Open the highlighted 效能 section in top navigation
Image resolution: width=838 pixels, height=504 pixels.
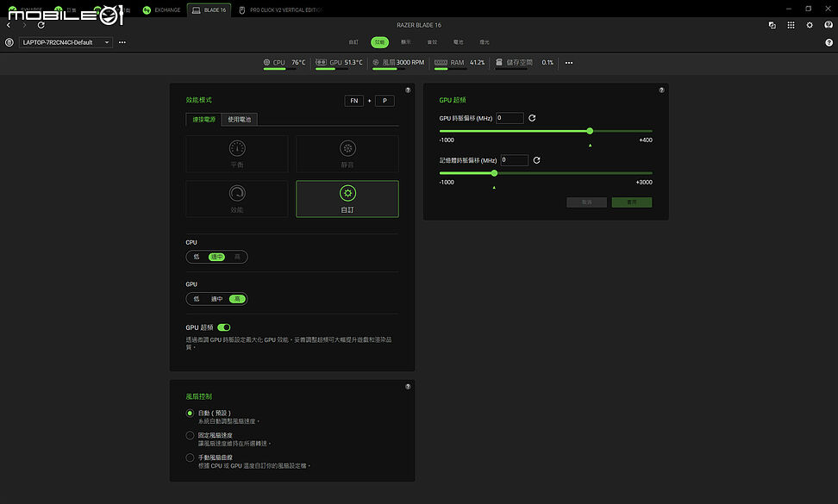click(379, 42)
